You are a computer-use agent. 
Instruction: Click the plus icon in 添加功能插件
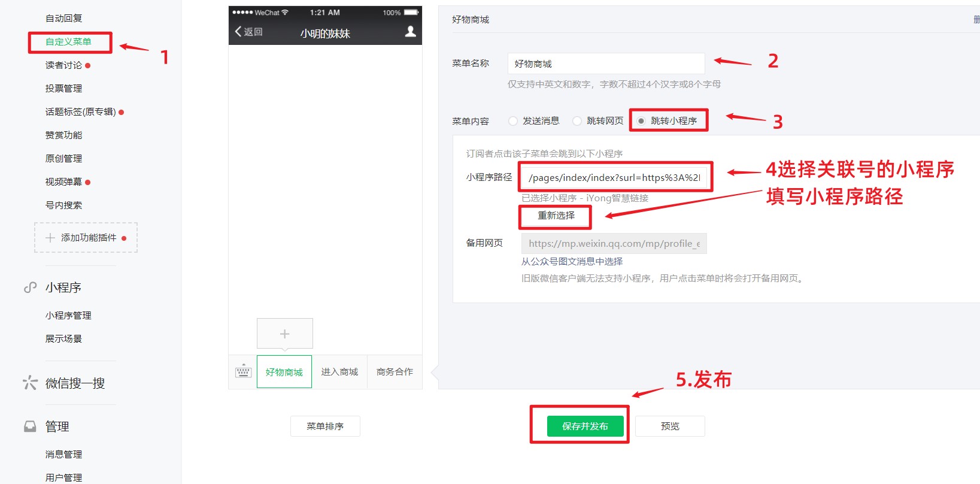(x=50, y=238)
